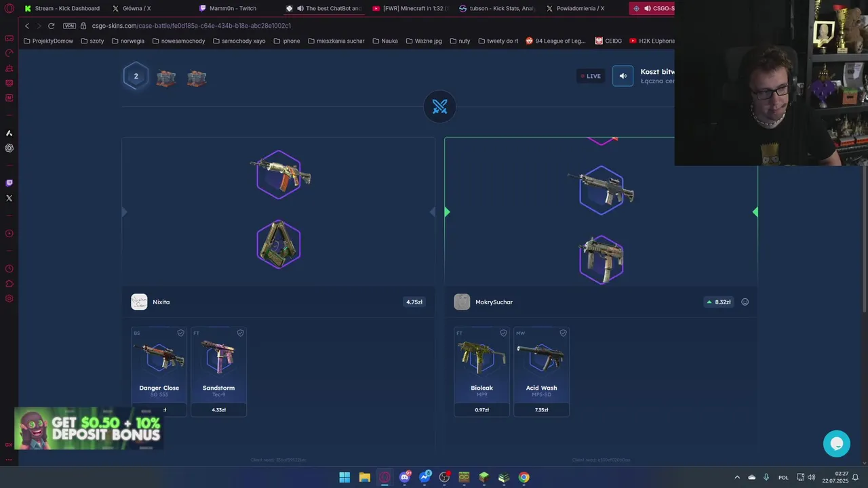This screenshot has height=488, width=868.
Task: Open szoty bookmarks folder
Action: click(x=92, y=41)
